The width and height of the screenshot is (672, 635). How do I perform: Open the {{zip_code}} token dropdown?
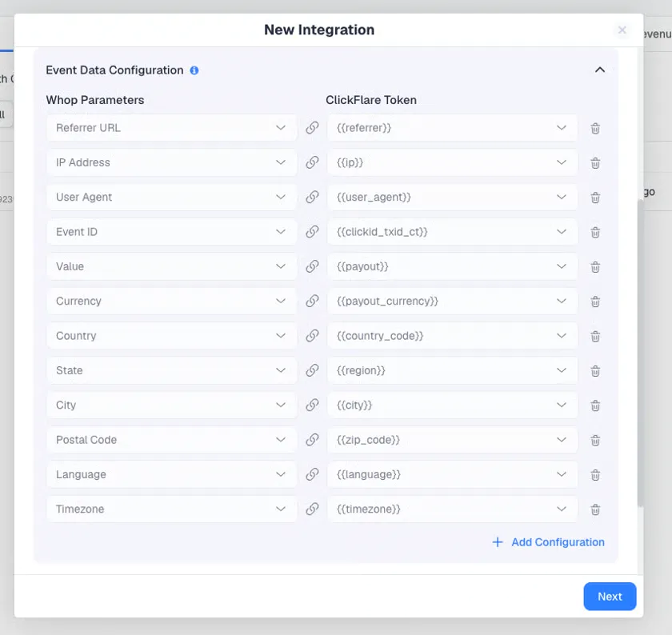coord(452,440)
